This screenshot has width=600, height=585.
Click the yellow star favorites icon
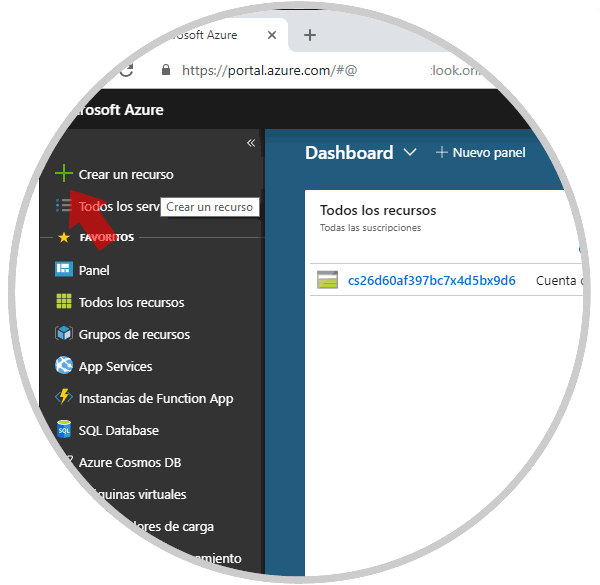[64, 237]
